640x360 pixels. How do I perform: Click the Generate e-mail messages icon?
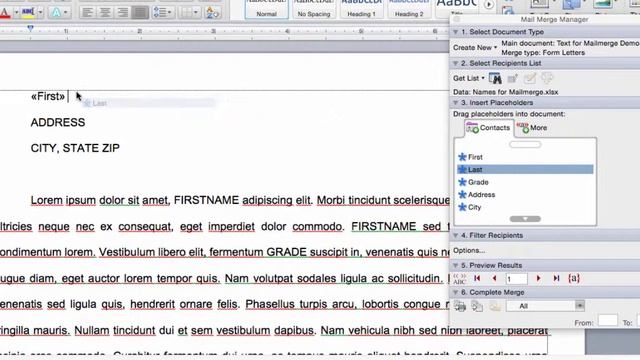point(495,306)
